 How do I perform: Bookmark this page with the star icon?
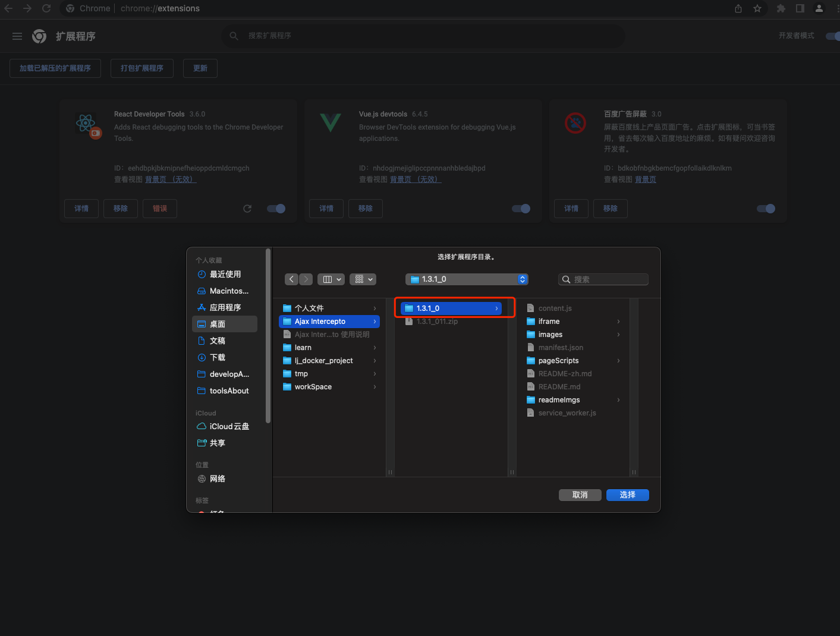(757, 8)
